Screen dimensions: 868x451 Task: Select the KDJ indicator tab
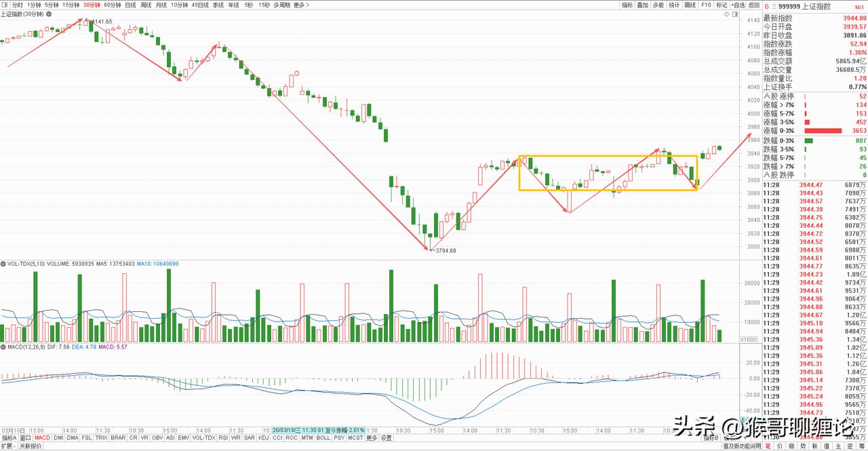[264, 437]
